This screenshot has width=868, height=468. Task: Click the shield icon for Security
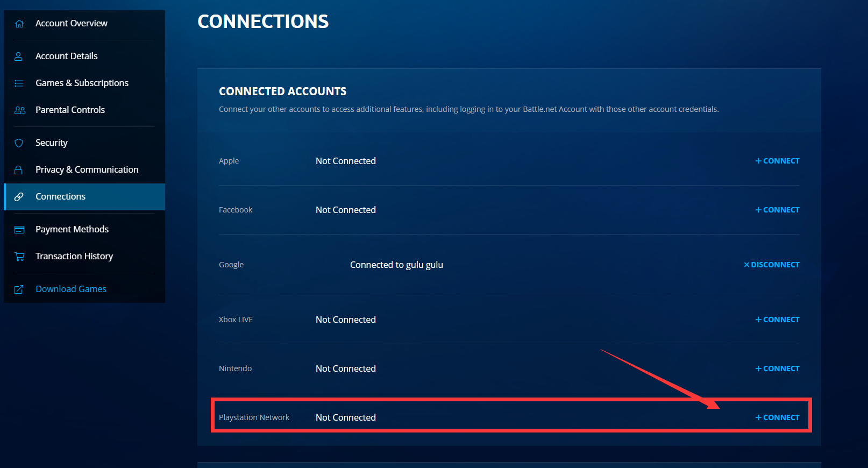(19, 143)
